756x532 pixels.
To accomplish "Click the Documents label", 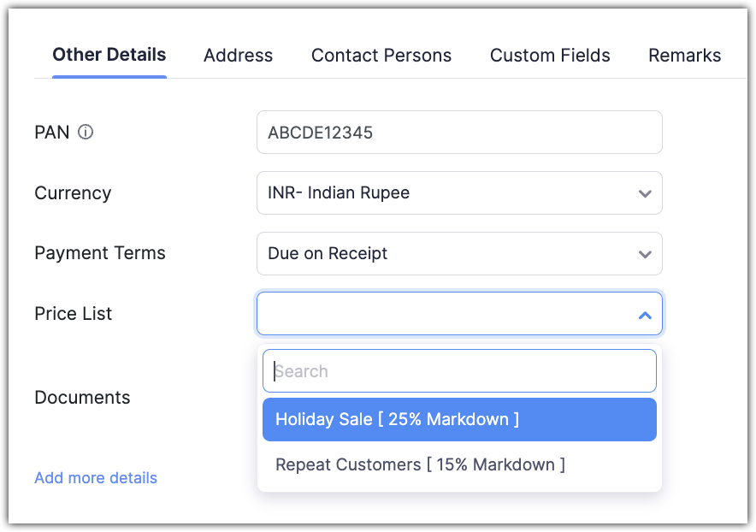I will (82, 398).
